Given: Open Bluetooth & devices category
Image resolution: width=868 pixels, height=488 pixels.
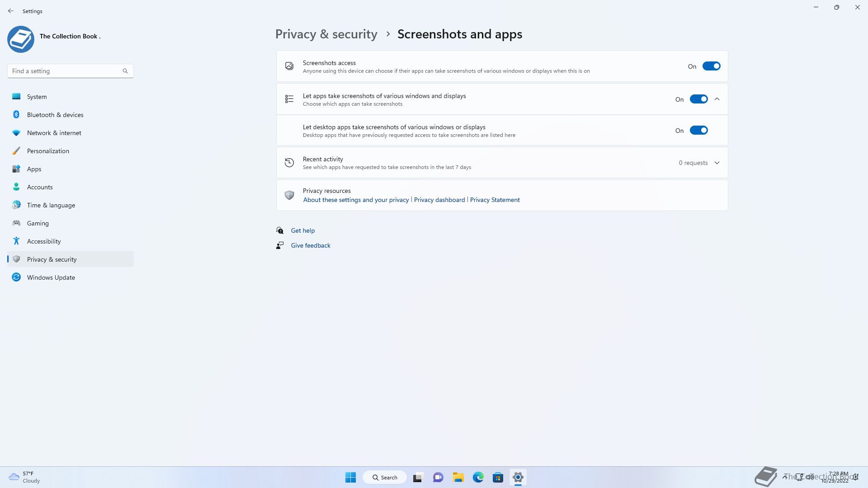Looking at the screenshot, I should point(70,115).
